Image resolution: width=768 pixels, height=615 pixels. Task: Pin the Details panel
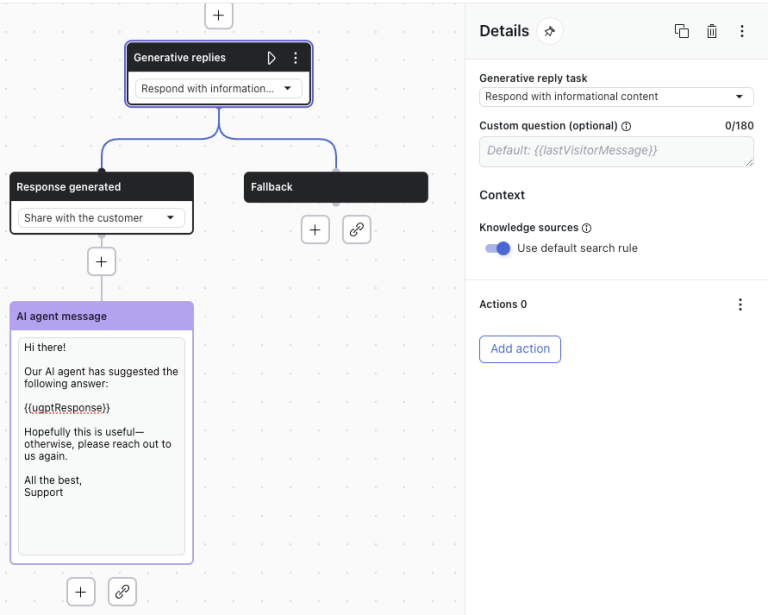[549, 31]
